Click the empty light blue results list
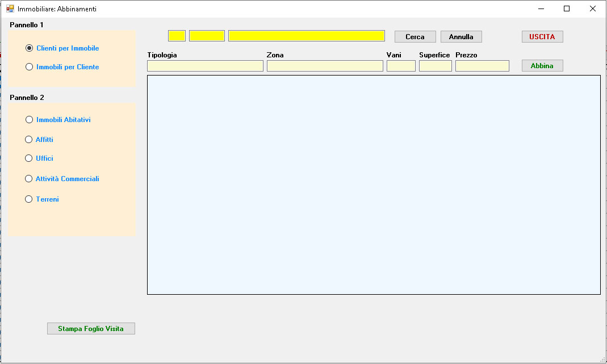This screenshot has height=364, width=607. 374,185
